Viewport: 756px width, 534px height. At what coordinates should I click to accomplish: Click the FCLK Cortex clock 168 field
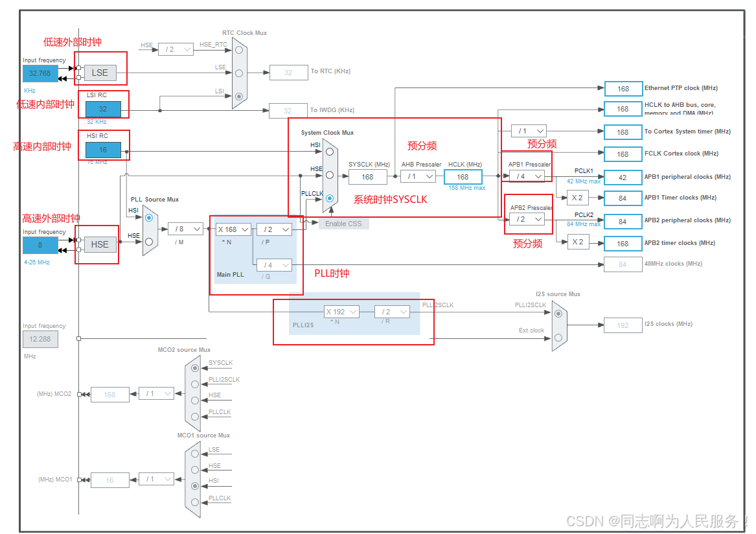point(623,154)
